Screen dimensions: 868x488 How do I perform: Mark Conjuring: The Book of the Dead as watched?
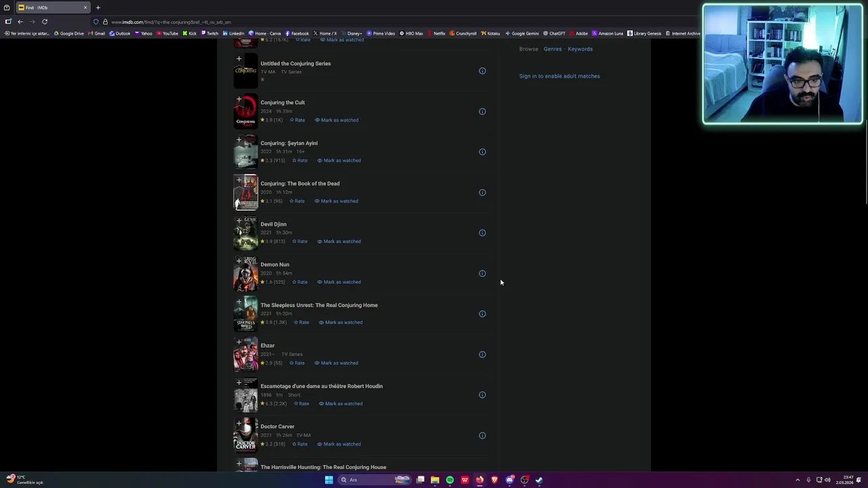[336, 201]
